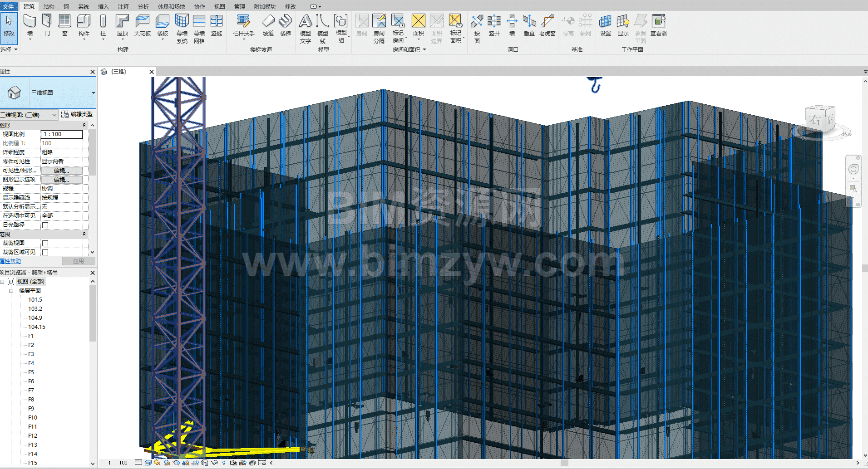Choose the Roof (屋顶) tool

click(123, 25)
